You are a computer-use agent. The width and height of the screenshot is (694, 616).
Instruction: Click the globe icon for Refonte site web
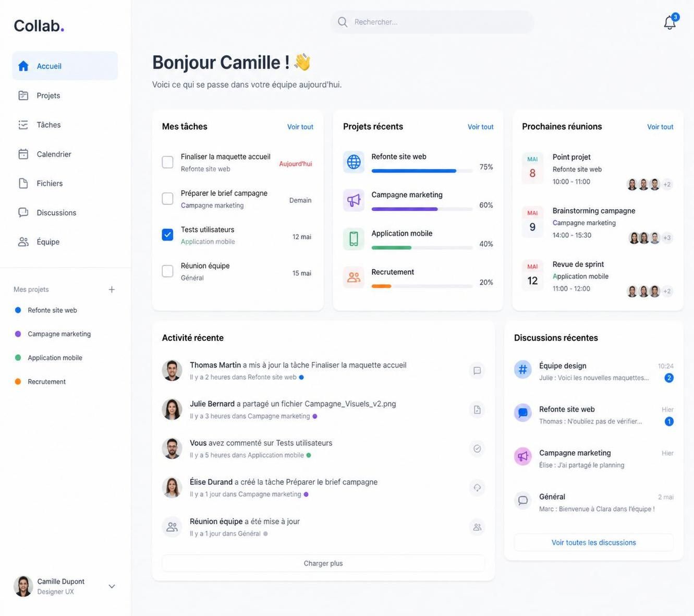pyautogui.click(x=354, y=162)
